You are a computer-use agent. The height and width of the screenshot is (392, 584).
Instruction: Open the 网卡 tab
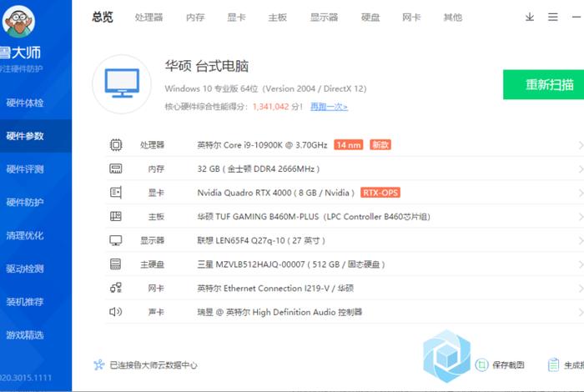(411, 18)
